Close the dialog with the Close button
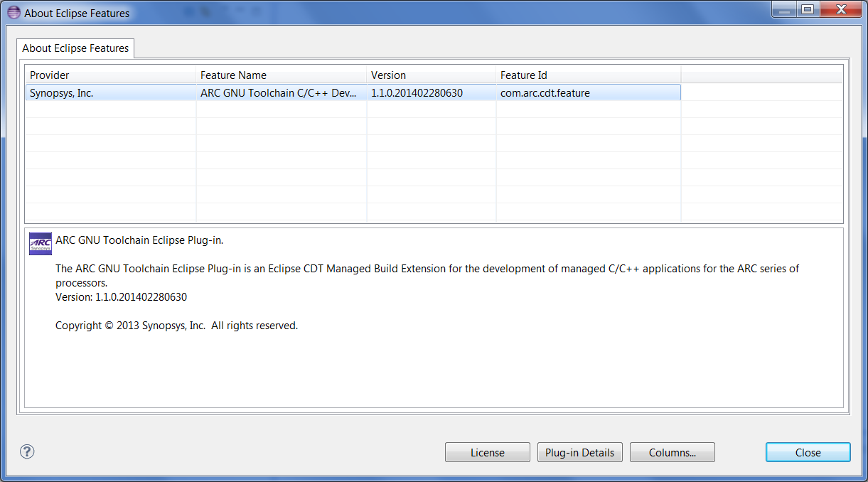 tap(808, 452)
